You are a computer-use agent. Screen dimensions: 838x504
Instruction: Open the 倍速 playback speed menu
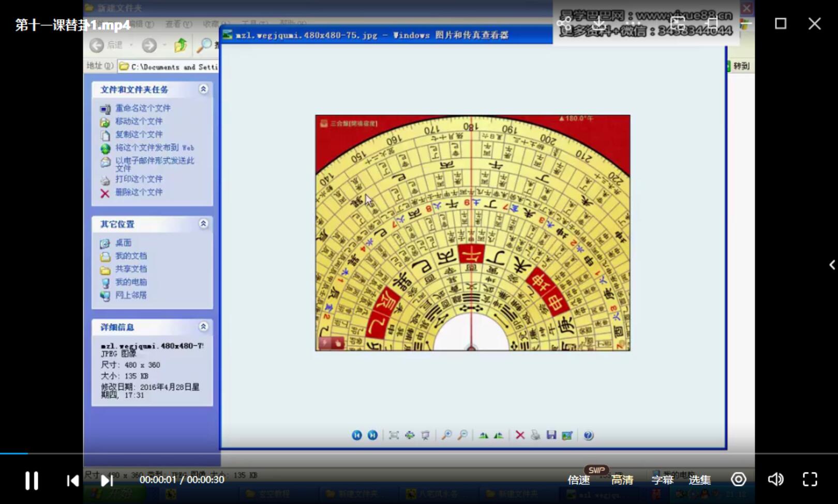click(578, 480)
